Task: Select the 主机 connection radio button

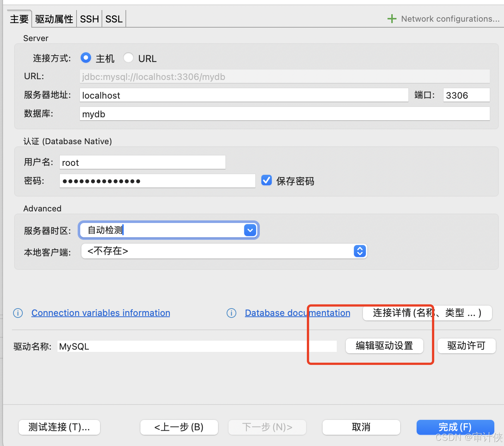Action: (86, 58)
